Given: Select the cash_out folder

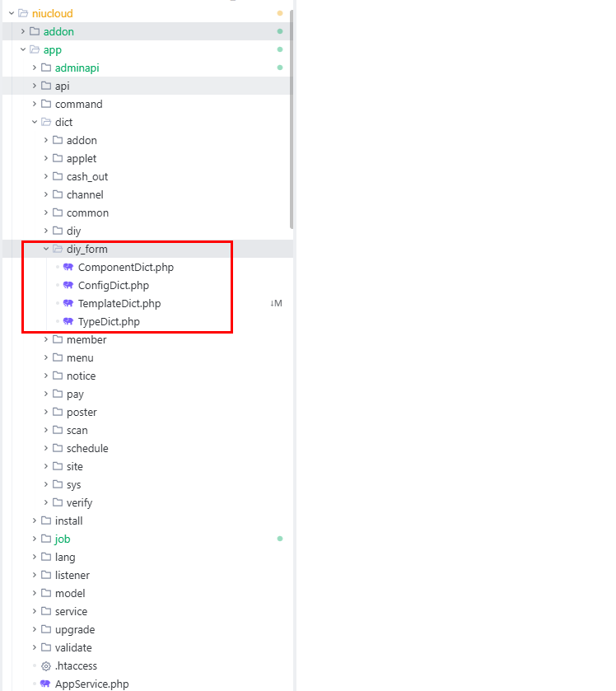Looking at the screenshot, I should point(86,176).
